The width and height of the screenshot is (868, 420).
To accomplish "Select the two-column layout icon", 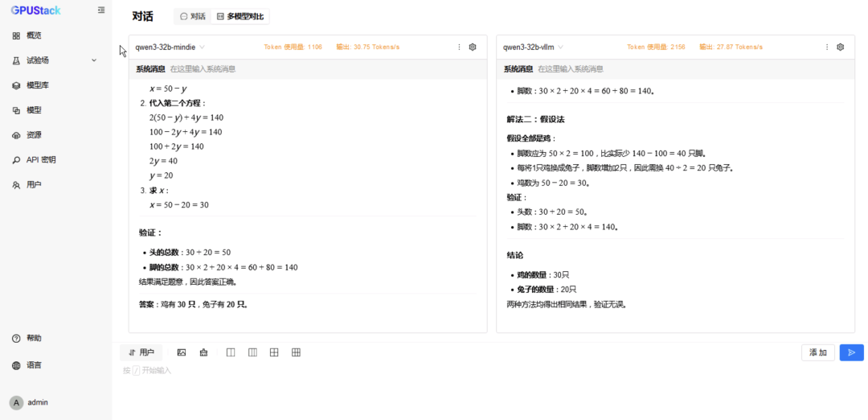I will coord(231,352).
